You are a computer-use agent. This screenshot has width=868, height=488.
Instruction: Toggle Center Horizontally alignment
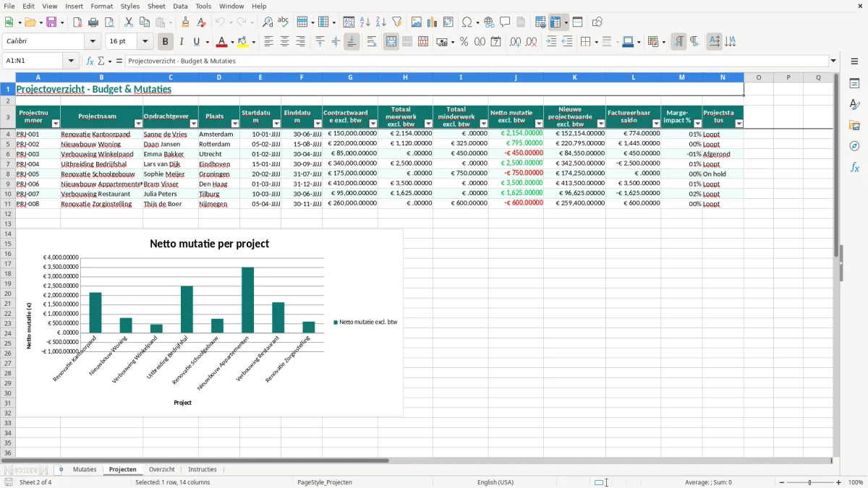[x=285, y=42]
